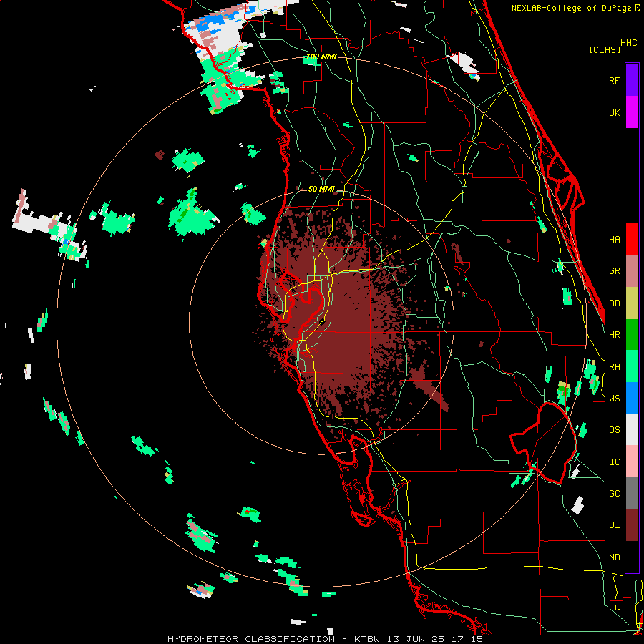Select the light pink IC ice crystals swatch

pos(632,462)
